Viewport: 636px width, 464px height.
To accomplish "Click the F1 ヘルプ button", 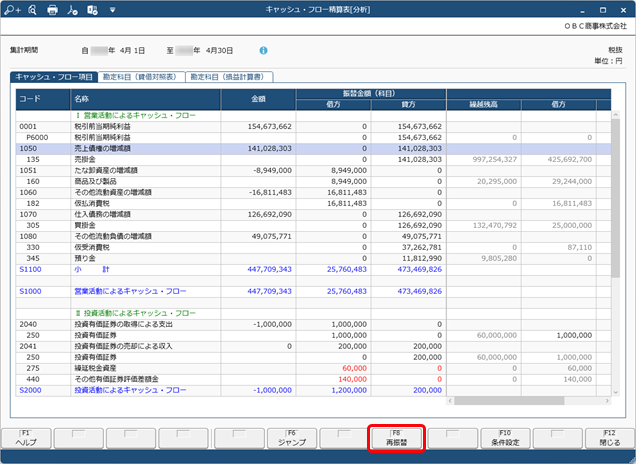I will [x=26, y=438].
